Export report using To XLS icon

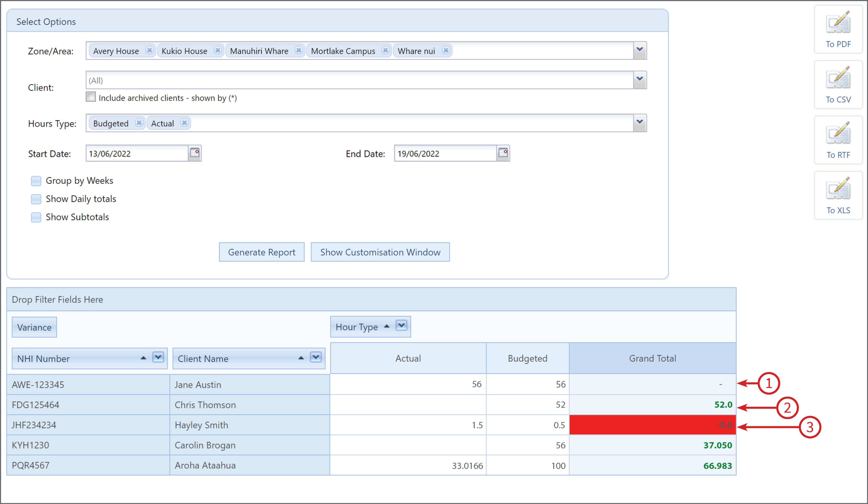tap(838, 196)
